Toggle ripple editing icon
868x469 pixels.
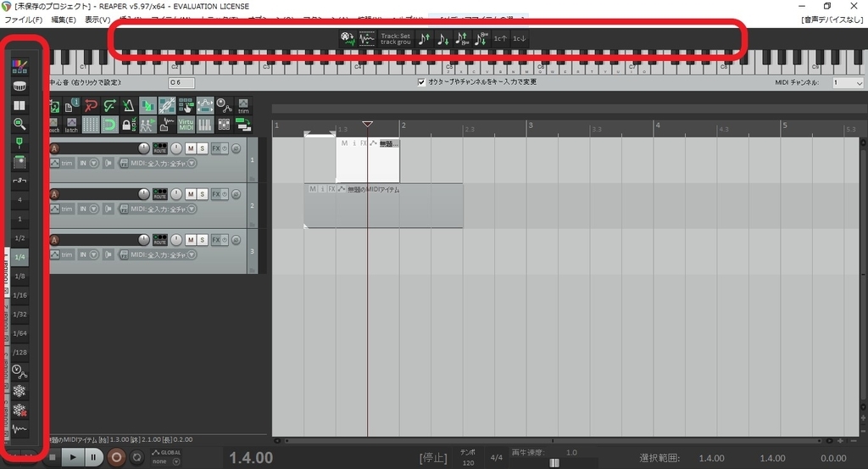click(186, 106)
